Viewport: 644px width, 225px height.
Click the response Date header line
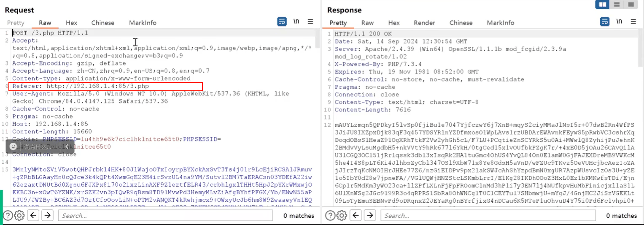401,41
